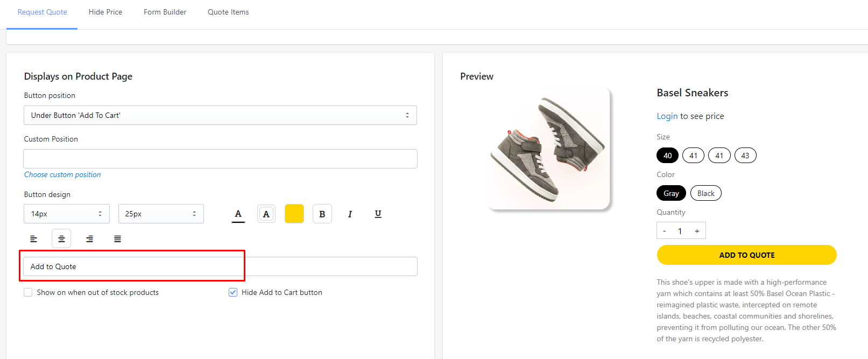Select the Black color option in preview
868x359 pixels.
click(x=705, y=193)
